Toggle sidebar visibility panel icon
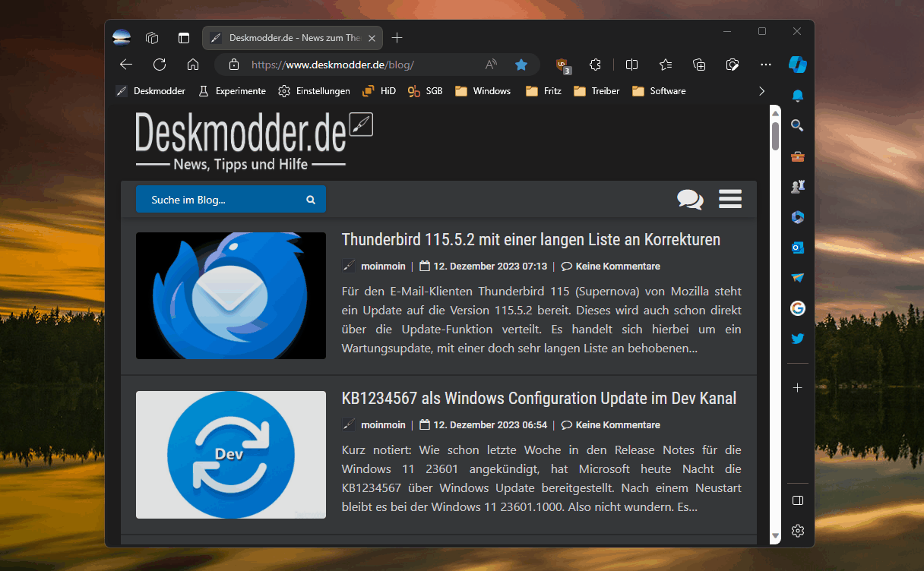This screenshot has height=571, width=924. pos(798,500)
